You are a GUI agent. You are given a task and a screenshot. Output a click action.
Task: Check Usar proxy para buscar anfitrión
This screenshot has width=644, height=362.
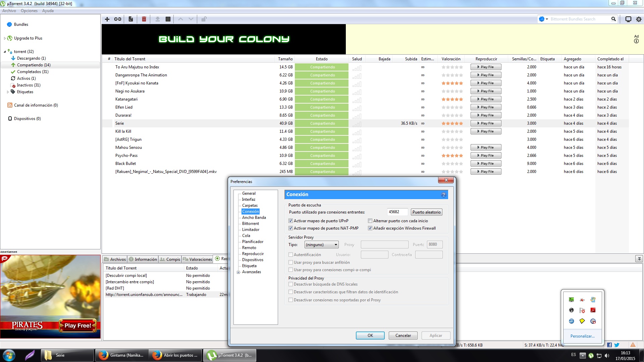[x=290, y=262]
